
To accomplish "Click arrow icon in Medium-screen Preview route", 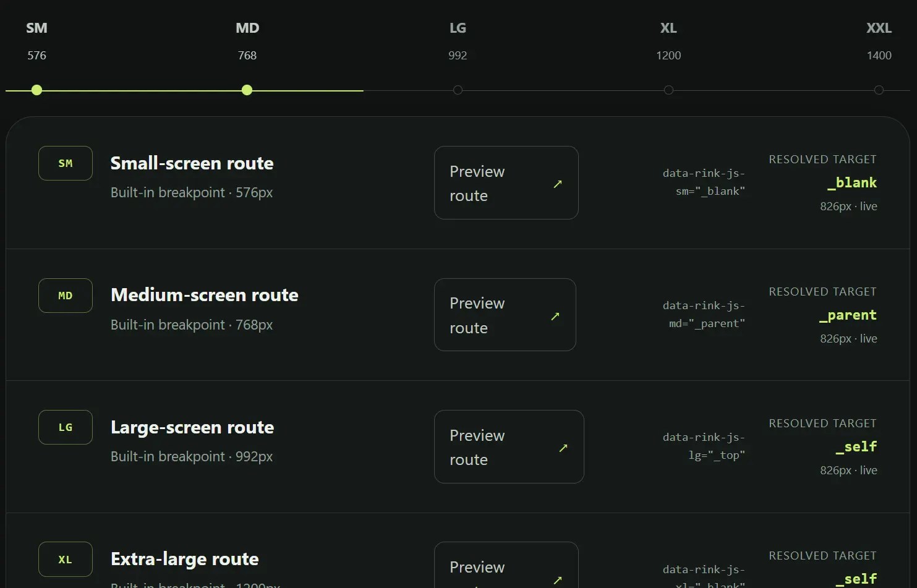I will (555, 316).
